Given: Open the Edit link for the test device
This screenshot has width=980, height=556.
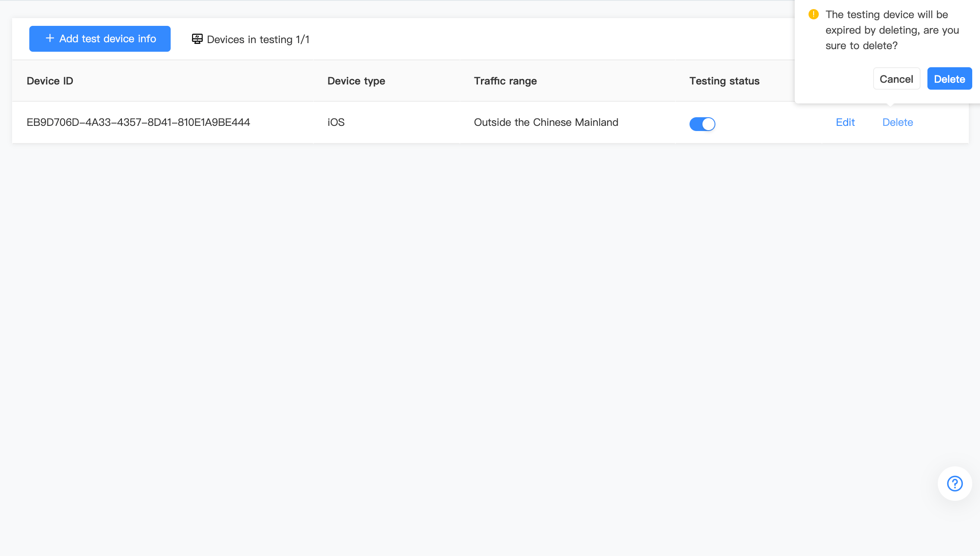Looking at the screenshot, I should click(845, 122).
